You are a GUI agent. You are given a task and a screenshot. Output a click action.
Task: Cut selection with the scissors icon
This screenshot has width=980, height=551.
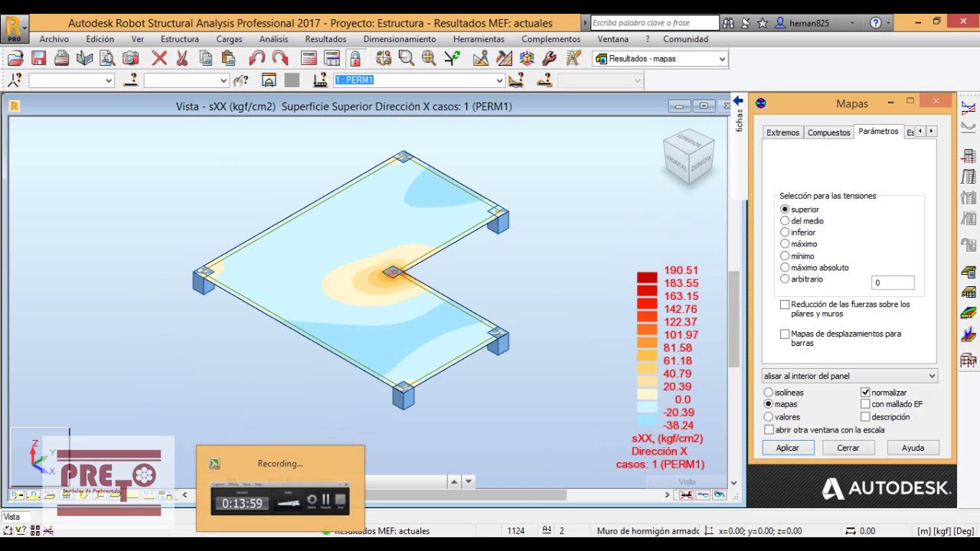182,58
